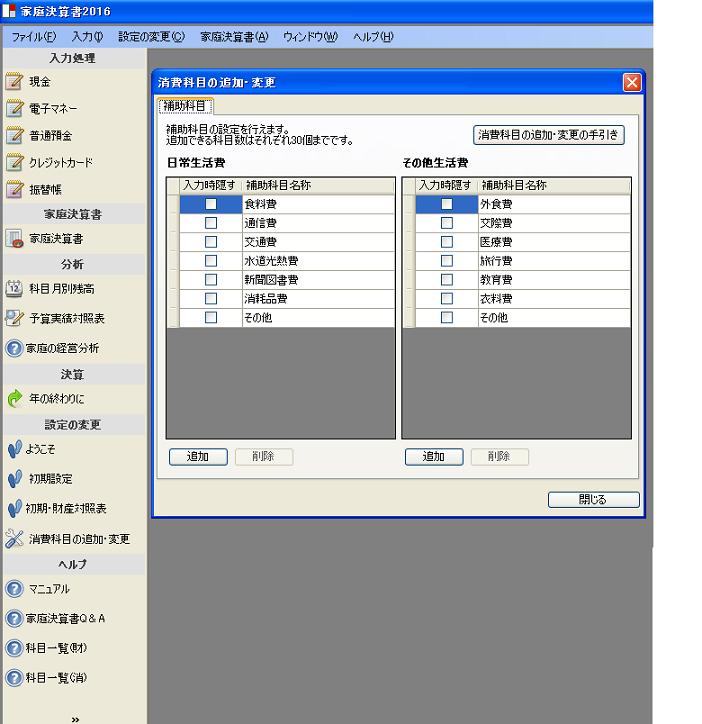Screen dimensions: 702x724
Task: Select the 補助科目 tab
Action: click(185, 106)
